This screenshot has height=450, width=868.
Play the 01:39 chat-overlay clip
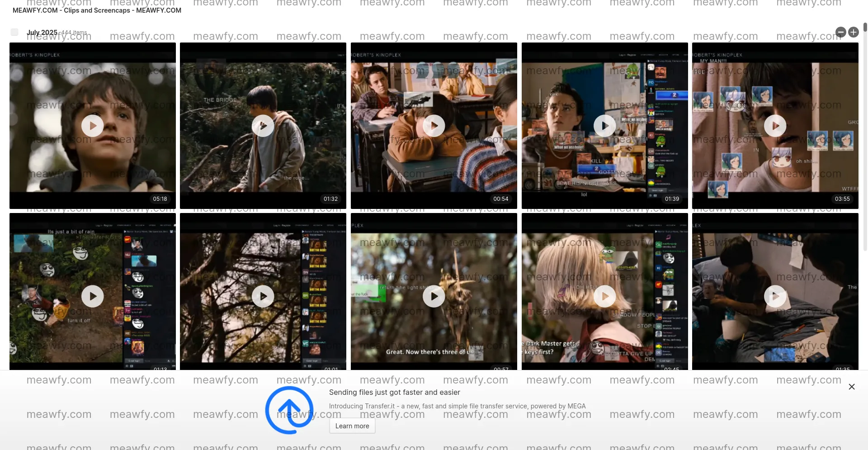point(604,126)
